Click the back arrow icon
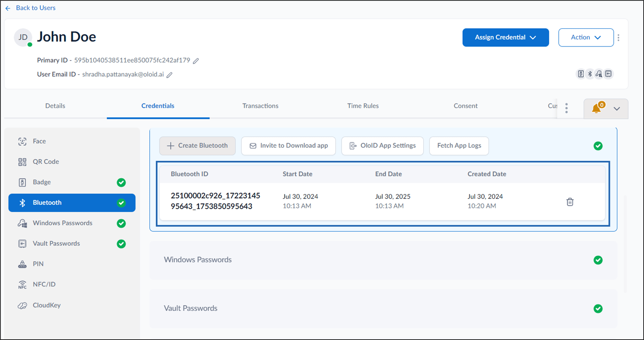Screen dimensions: 644x340 coord(8,8)
